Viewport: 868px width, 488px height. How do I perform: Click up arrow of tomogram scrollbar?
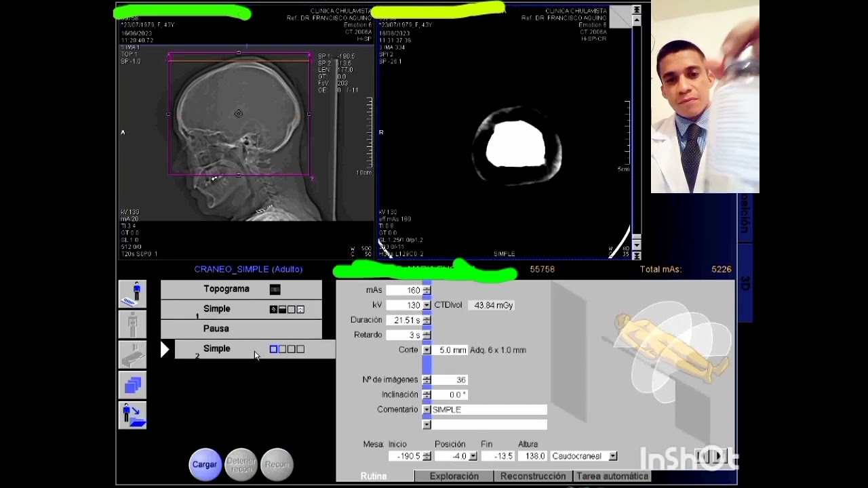(x=636, y=20)
